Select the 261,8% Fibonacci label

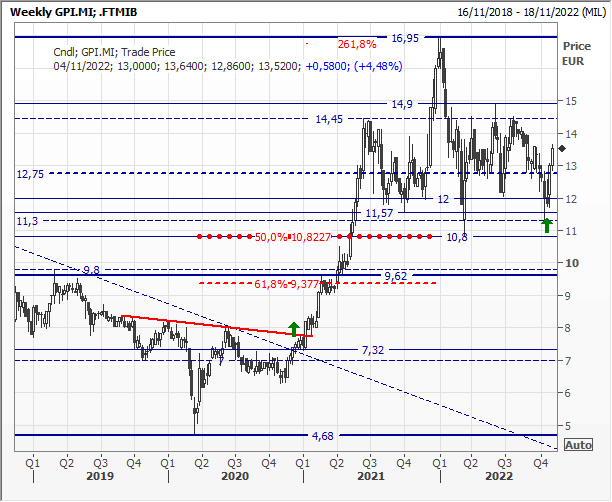tap(356, 44)
